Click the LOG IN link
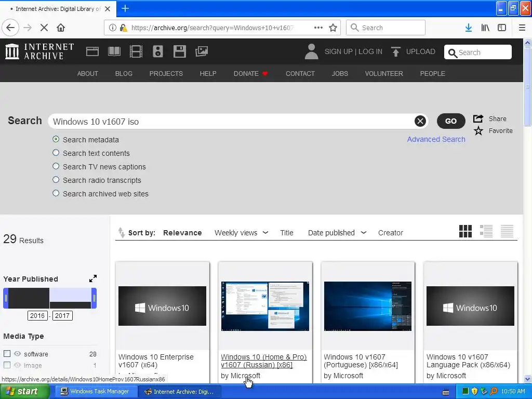The width and height of the screenshot is (532, 399). pyautogui.click(x=370, y=51)
